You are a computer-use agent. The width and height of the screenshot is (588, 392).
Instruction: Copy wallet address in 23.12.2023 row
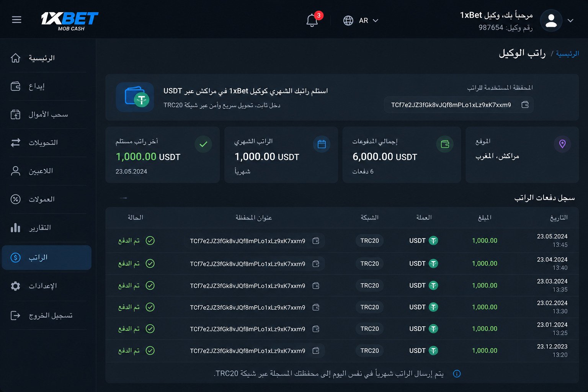coord(316,351)
